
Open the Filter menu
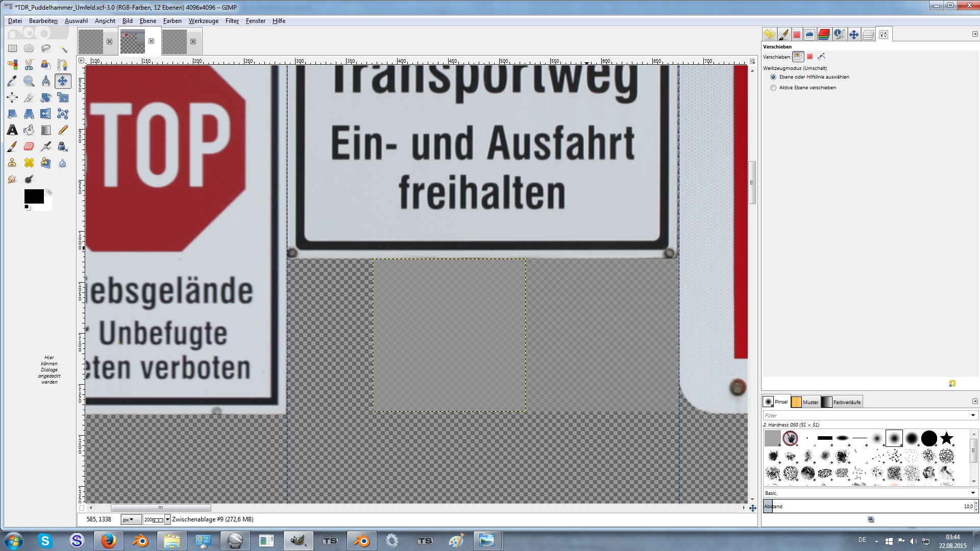(x=232, y=21)
